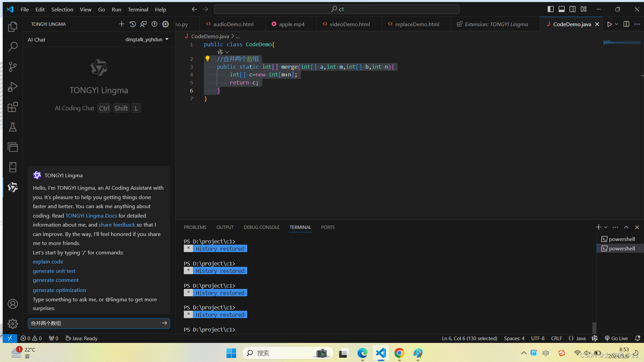Open the Windows Start menu
Image resolution: width=644 pixels, height=362 pixels.
pos(231,353)
